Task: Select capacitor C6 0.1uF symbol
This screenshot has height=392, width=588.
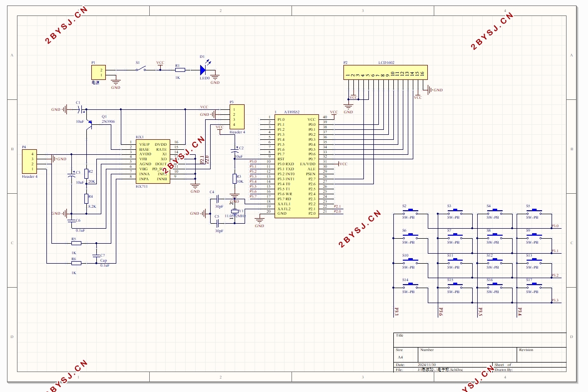Action: pos(71,221)
